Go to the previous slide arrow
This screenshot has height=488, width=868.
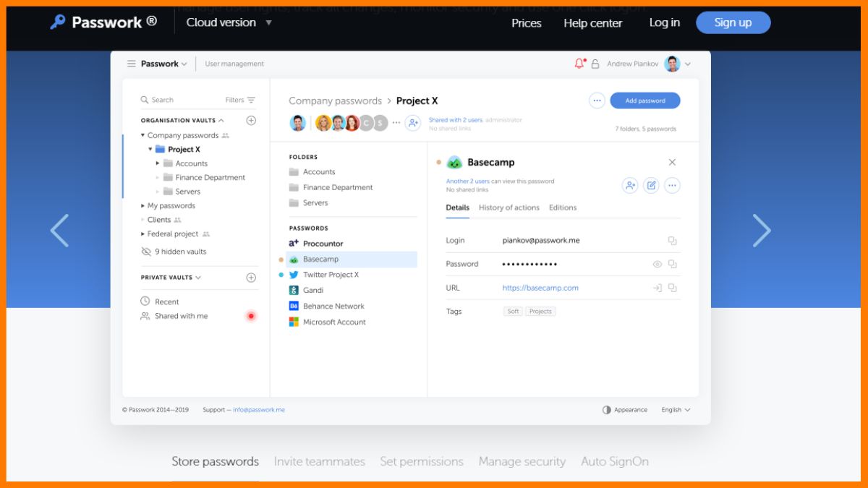[59, 231]
